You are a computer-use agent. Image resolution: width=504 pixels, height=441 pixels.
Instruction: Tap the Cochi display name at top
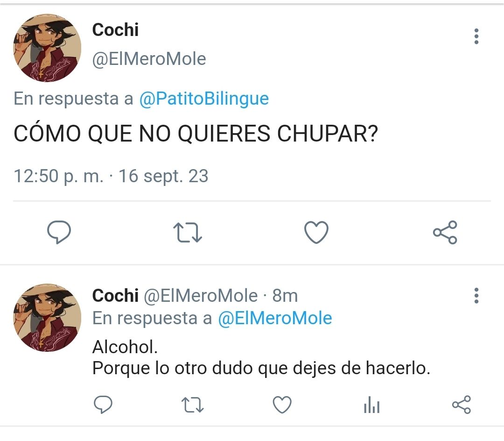(115, 30)
